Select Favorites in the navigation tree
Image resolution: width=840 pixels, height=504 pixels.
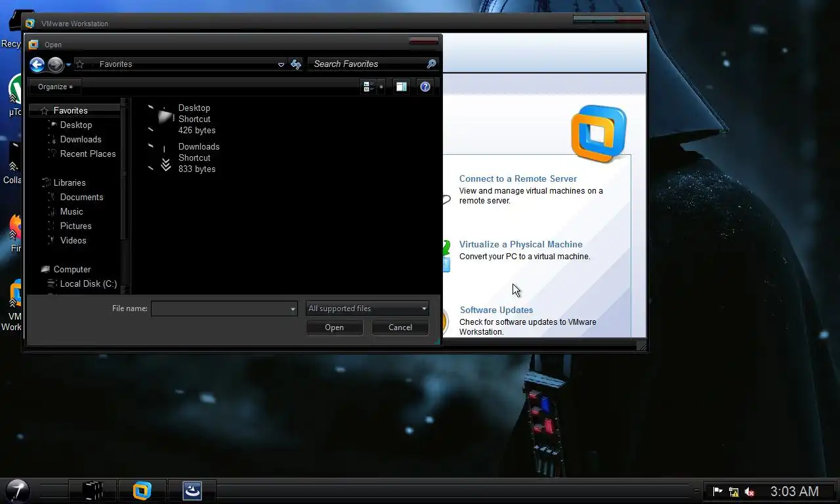(x=70, y=110)
